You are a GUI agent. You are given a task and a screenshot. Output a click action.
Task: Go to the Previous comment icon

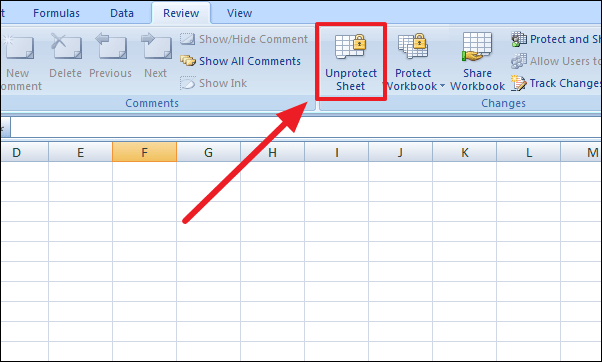point(111,46)
